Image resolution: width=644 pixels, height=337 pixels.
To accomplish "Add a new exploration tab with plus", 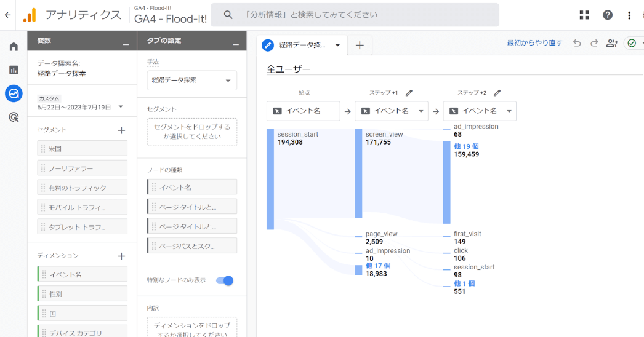I will (360, 45).
